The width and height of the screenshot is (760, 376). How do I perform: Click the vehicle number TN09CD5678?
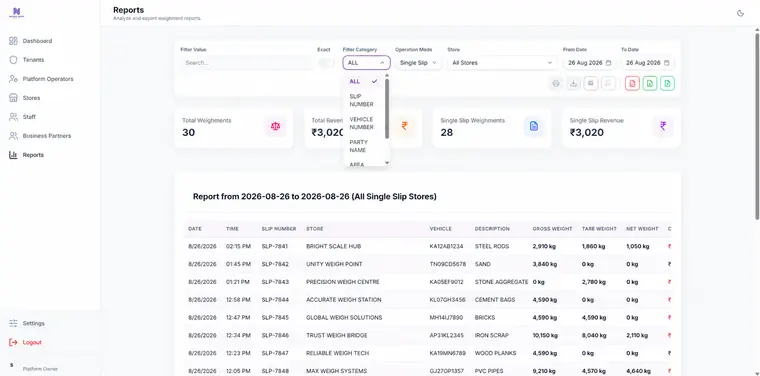point(448,264)
